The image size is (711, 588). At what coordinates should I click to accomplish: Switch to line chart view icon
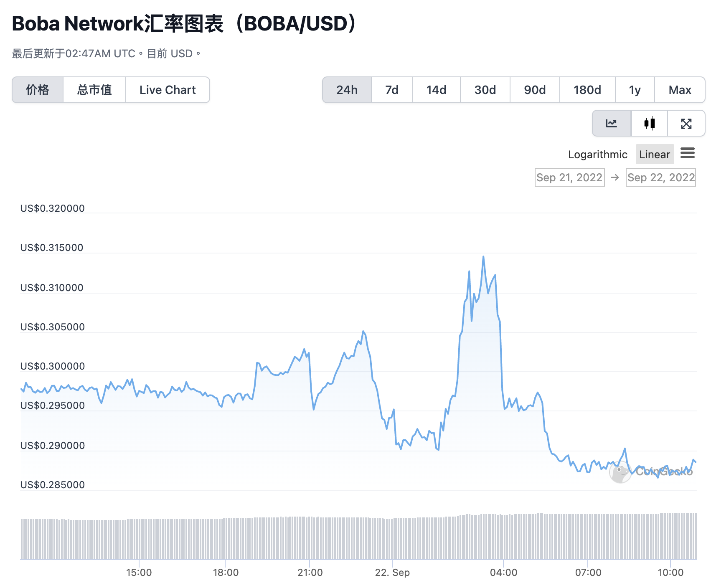coord(612,123)
